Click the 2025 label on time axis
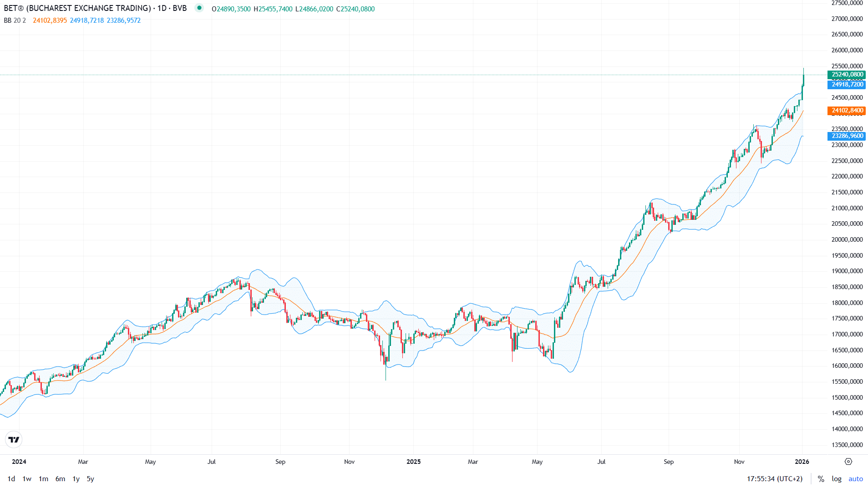This screenshot has height=488, width=868. coord(413,462)
